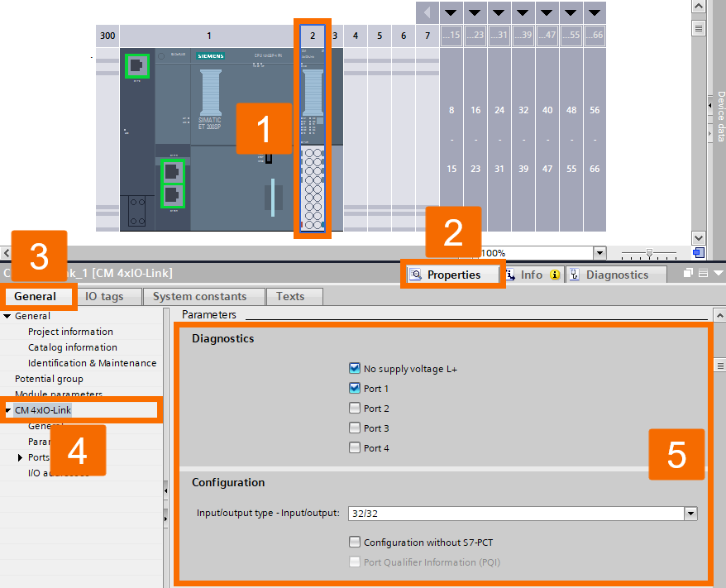
Task: Click rack slot header 7
Action: 427,36
